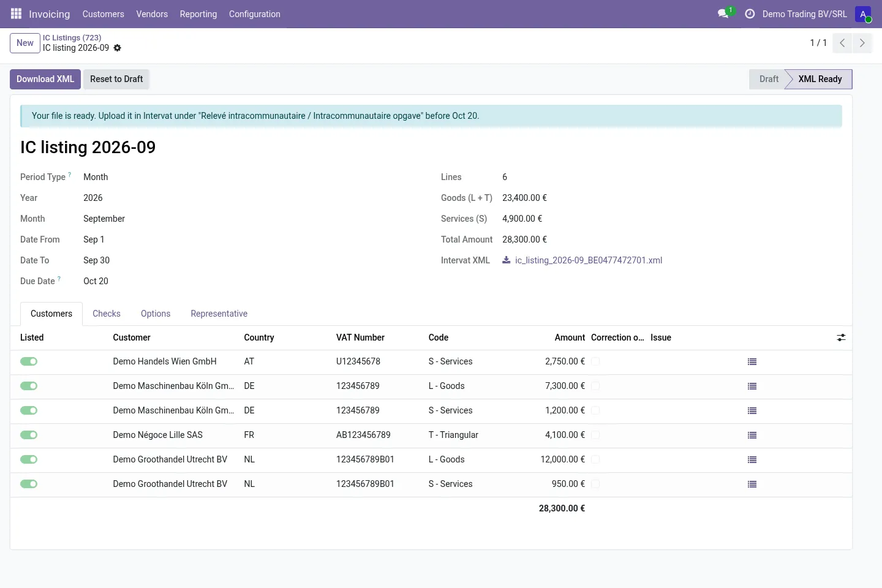The width and height of the screenshot is (882, 588).
Task: Click the Goods (L + T) value 23,400.00 €
Action: point(524,198)
